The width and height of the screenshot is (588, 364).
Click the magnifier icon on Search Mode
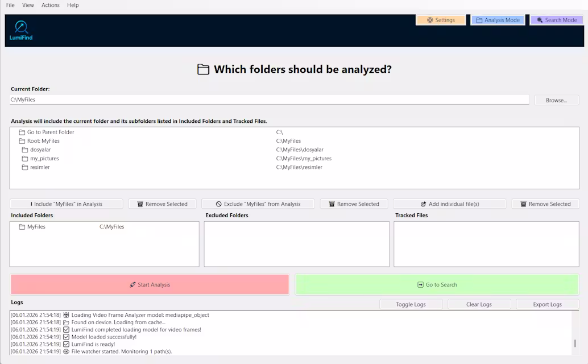tap(539, 20)
